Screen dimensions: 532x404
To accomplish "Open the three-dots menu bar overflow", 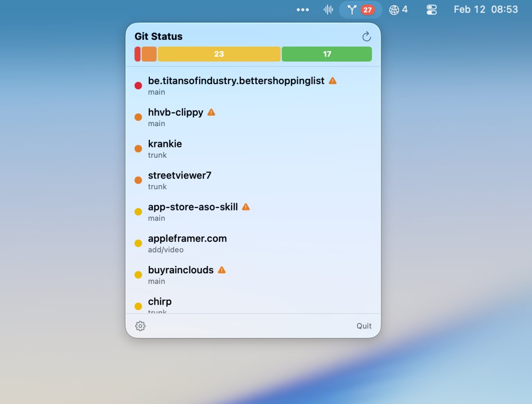I will (303, 10).
